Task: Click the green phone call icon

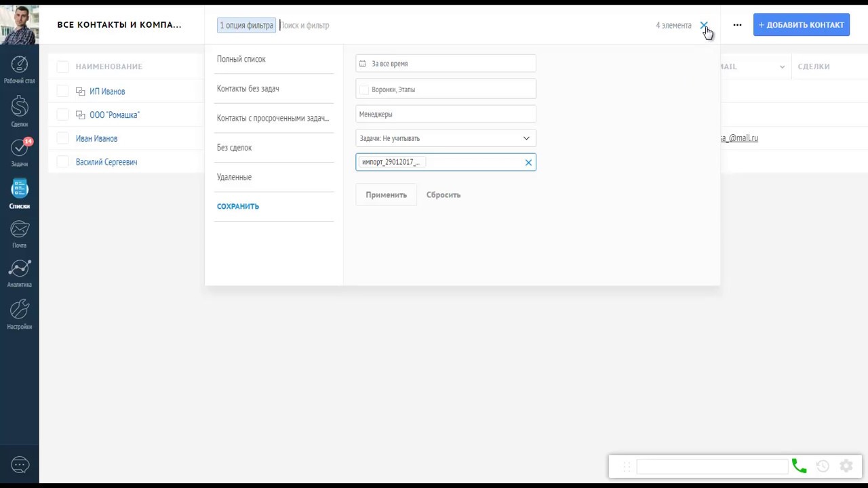Action: [799, 466]
